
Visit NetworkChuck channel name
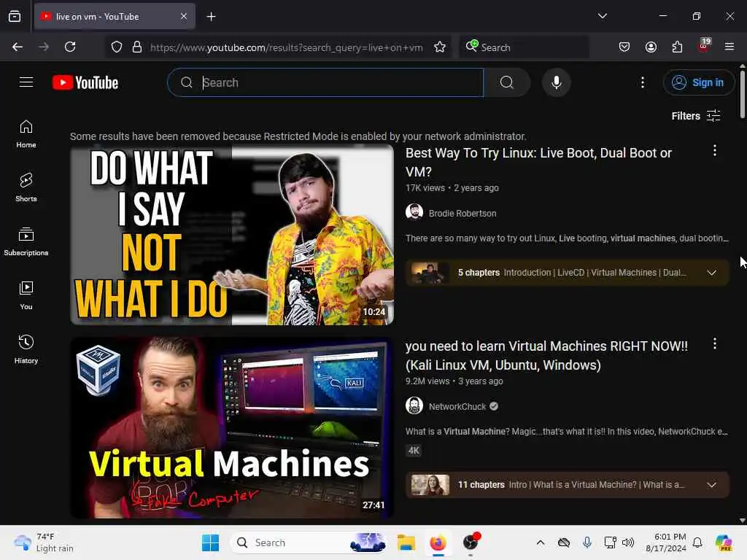(x=457, y=407)
